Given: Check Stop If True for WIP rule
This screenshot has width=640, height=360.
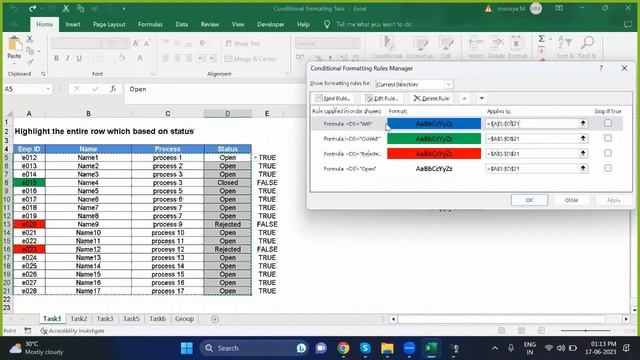Looking at the screenshot, I should (x=608, y=123).
